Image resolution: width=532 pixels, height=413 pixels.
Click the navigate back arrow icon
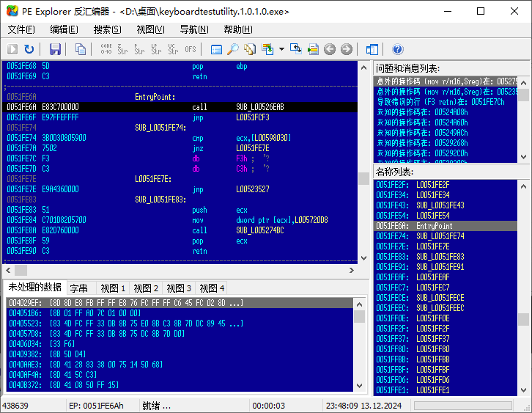pyautogui.click(x=330, y=49)
